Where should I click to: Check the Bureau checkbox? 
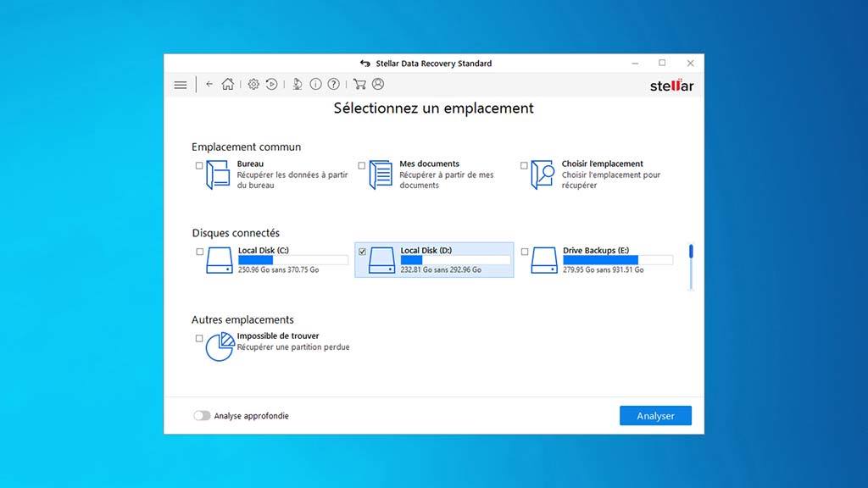point(199,165)
